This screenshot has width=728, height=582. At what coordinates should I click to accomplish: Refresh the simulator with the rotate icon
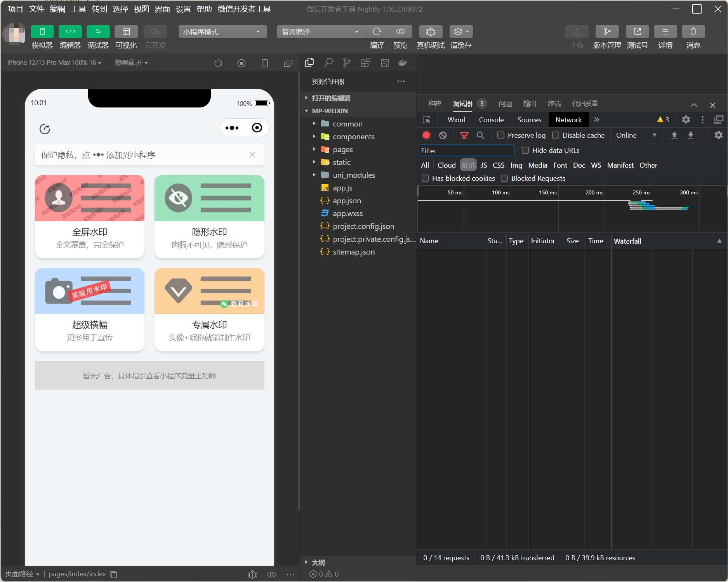coord(218,63)
